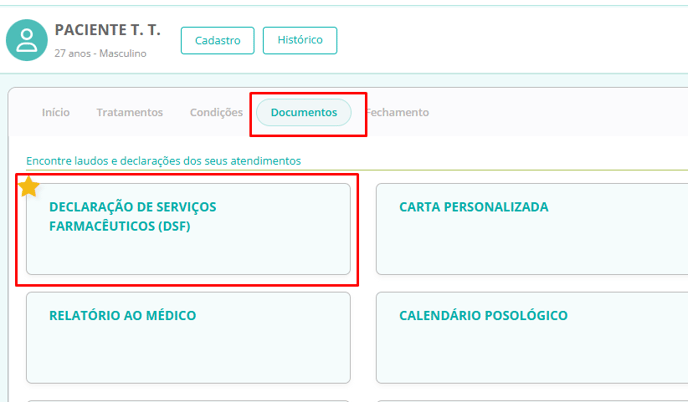
Task: Click the partially visible bottom-right document card
Action: tap(531, 400)
